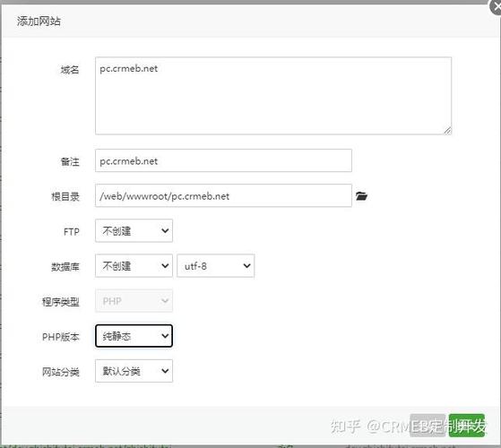Click the FTP label
Screen dimensions: 501x448
72,231
